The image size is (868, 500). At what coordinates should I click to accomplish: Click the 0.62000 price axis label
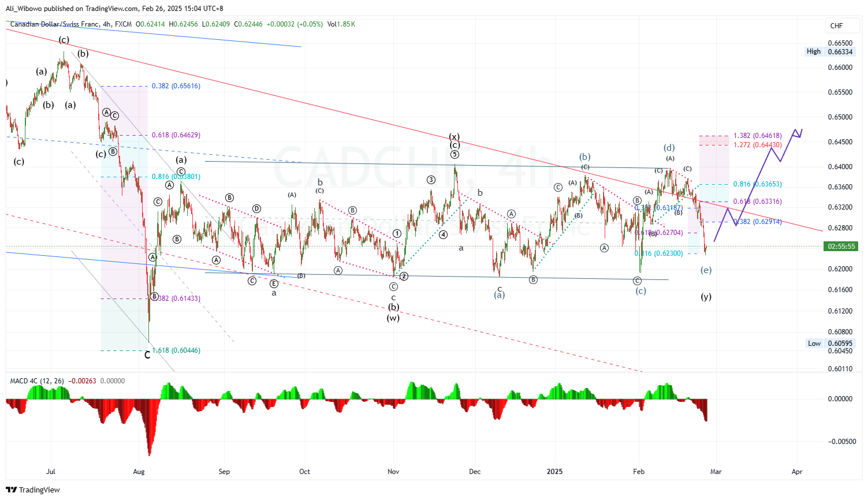(x=840, y=269)
